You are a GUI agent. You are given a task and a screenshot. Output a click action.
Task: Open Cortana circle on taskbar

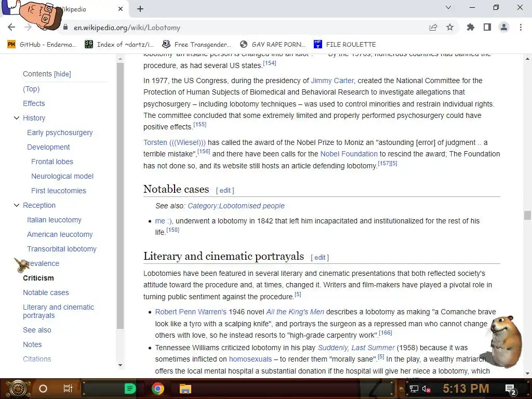43,389
